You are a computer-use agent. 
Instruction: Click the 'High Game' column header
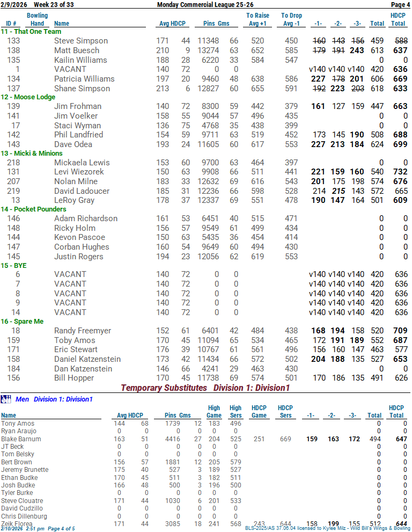coord(214,412)
